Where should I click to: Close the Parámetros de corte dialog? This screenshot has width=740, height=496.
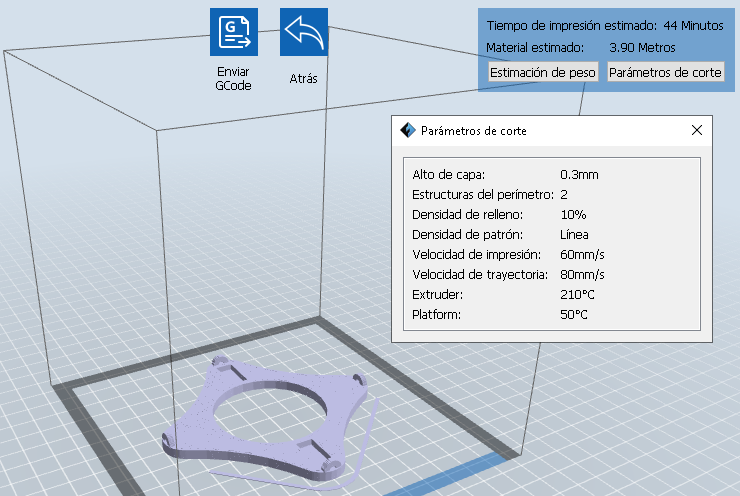[x=697, y=130]
